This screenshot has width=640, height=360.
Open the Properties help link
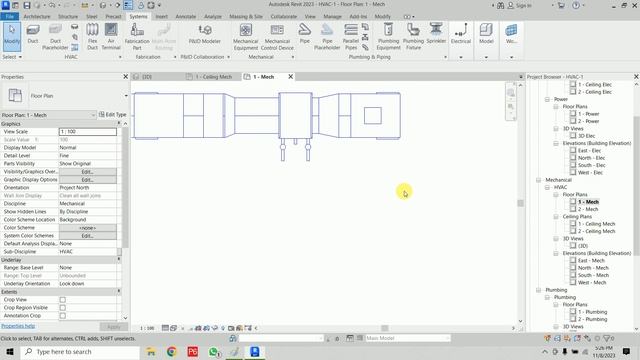(18, 326)
